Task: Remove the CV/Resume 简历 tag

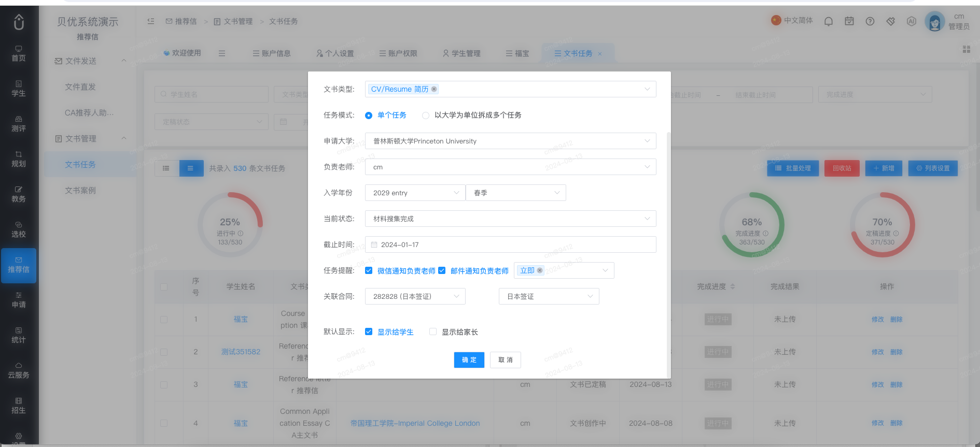Action: pos(434,89)
